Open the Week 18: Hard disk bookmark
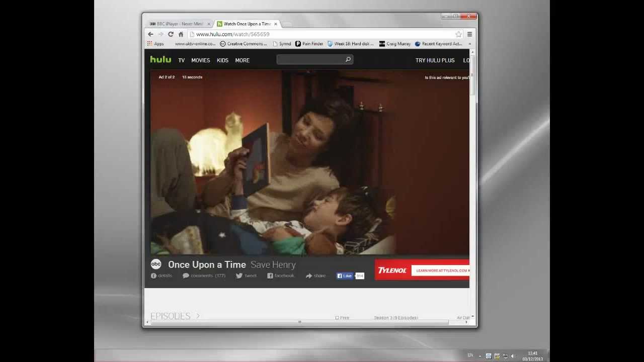Screen dimensions: 644x362 (x=351, y=44)
